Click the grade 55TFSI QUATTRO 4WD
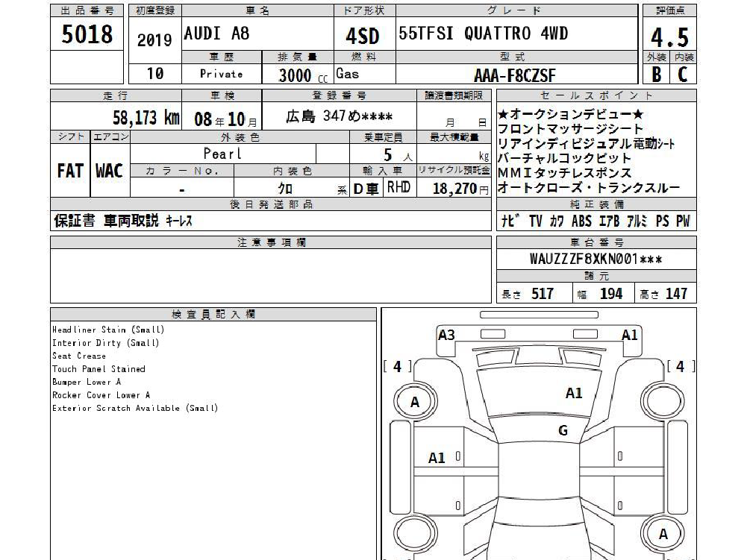747x560 pixels. (483, 34)
